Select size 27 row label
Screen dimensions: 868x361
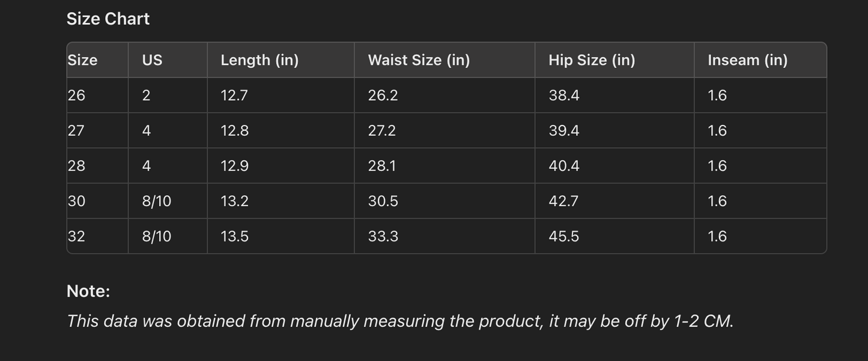coord(76,131)
